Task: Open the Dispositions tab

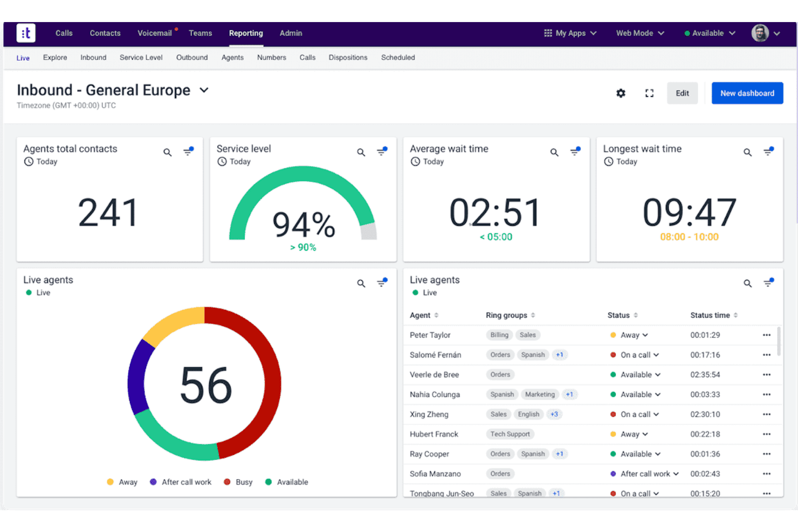Action: pos(348,58)
